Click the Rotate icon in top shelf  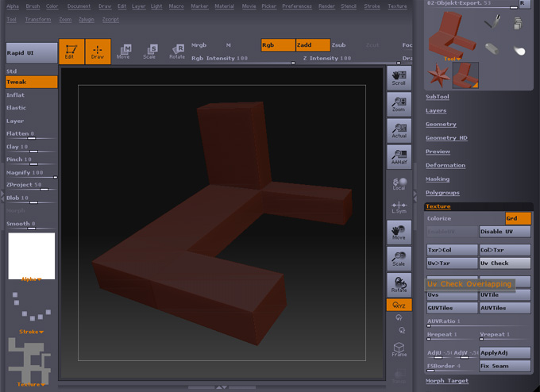click(x=176, y=52)
